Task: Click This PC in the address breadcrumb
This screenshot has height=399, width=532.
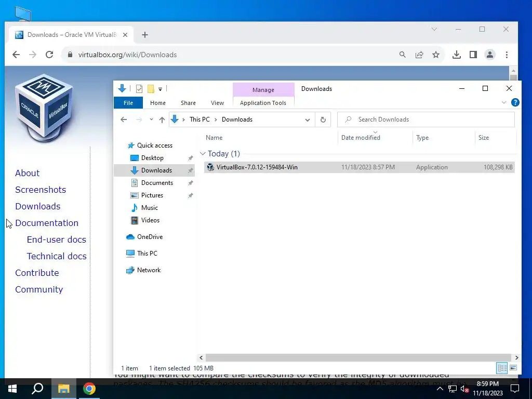Action: (x=199, y=119)
